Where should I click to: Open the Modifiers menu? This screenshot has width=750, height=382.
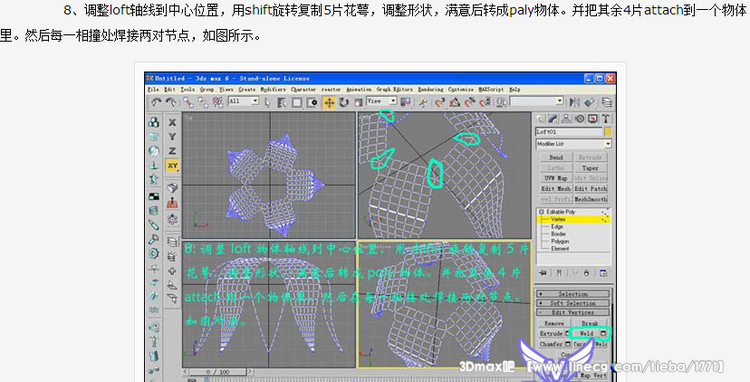(273, 89)
